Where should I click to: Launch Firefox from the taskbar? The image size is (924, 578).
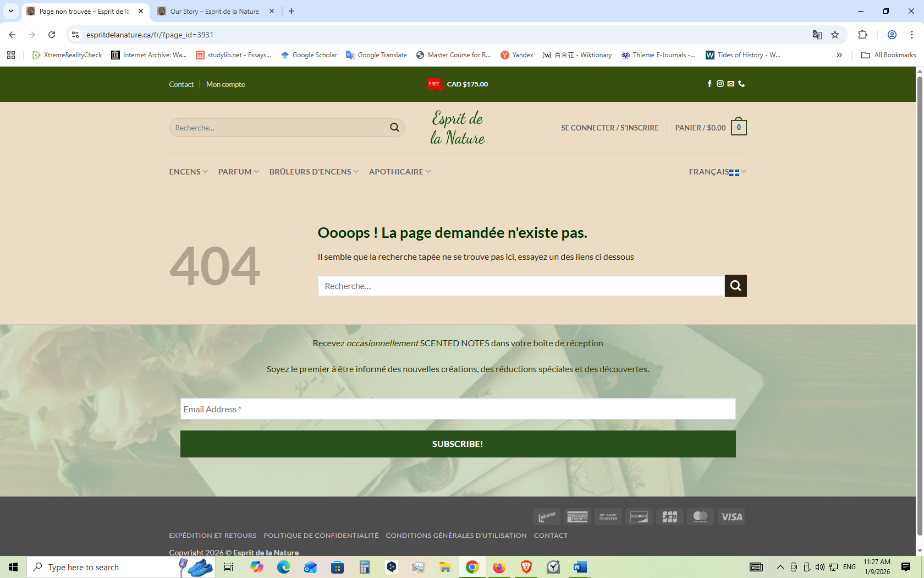(499, 567)
